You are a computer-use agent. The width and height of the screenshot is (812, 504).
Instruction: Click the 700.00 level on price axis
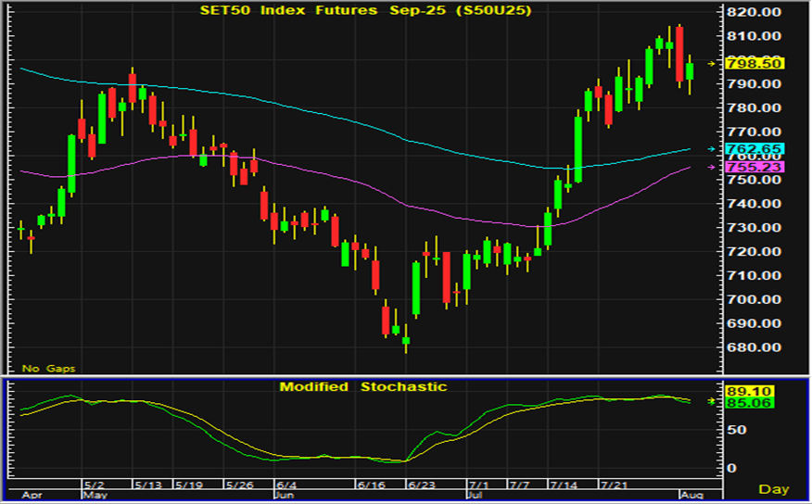[x=757, y=299]
